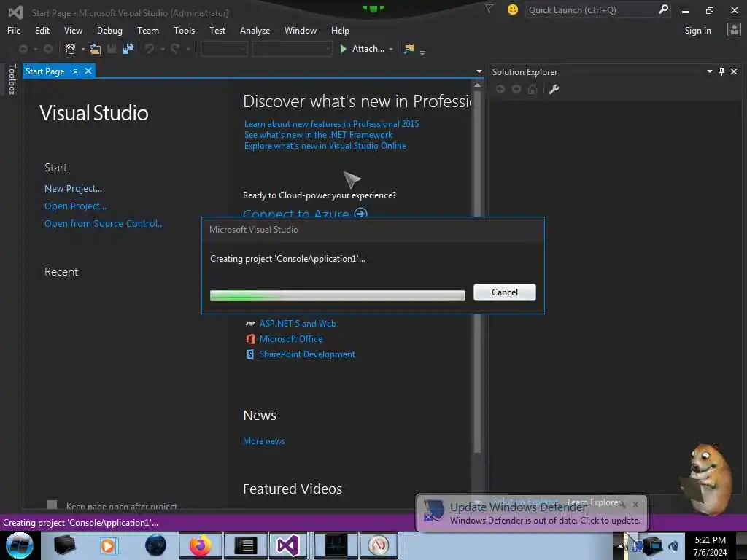The image size is (747, 560).
Task: Click the Quick Launch search magnifier icon
Action: pyautogui.click(x=663, y=9)
